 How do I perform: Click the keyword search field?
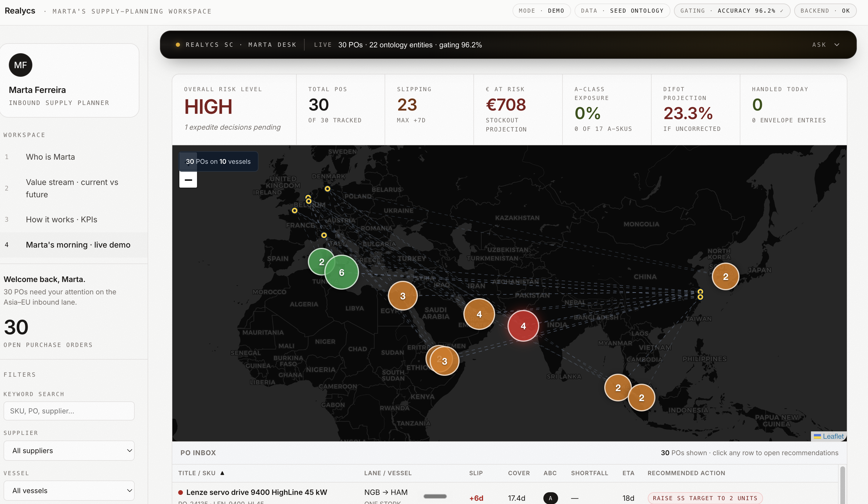[69, 411]
